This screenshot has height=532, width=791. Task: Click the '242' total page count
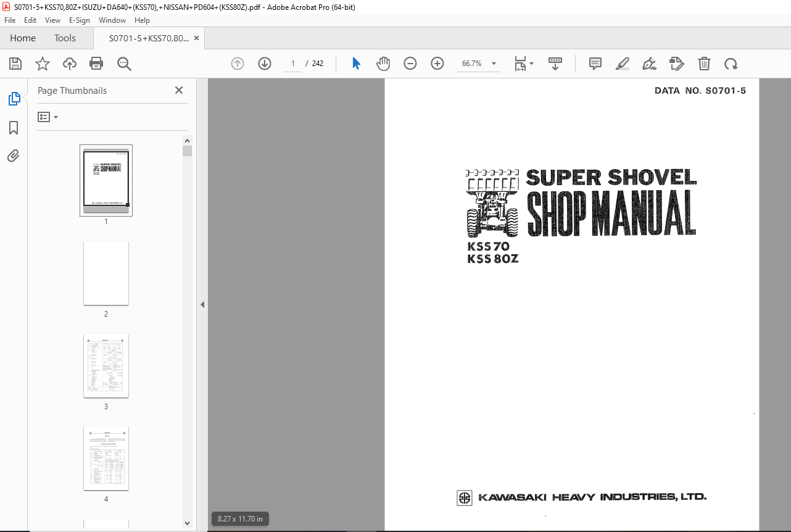tap(318, 64)
